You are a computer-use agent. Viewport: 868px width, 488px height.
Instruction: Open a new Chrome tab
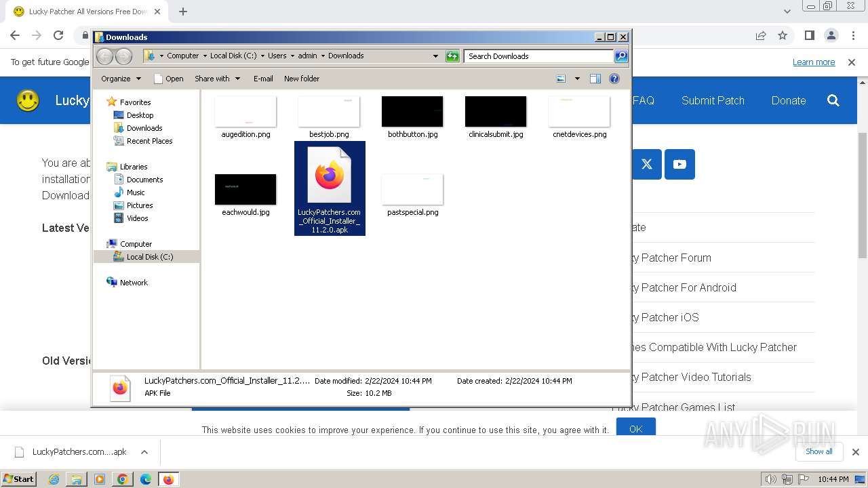pyautogui.click(x=183, y=12)
